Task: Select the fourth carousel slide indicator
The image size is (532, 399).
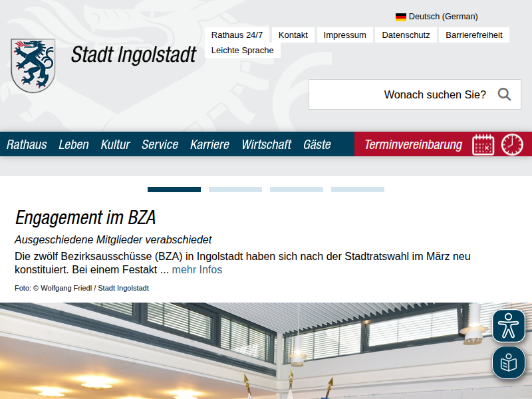Action: [358, 190]
